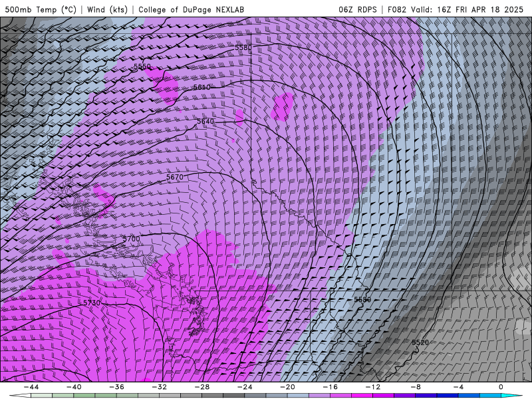The width and height of the screenshot is (532, 399).
Task: Click the "500mb Temp (°C)" title text
Action: point(41,9)
